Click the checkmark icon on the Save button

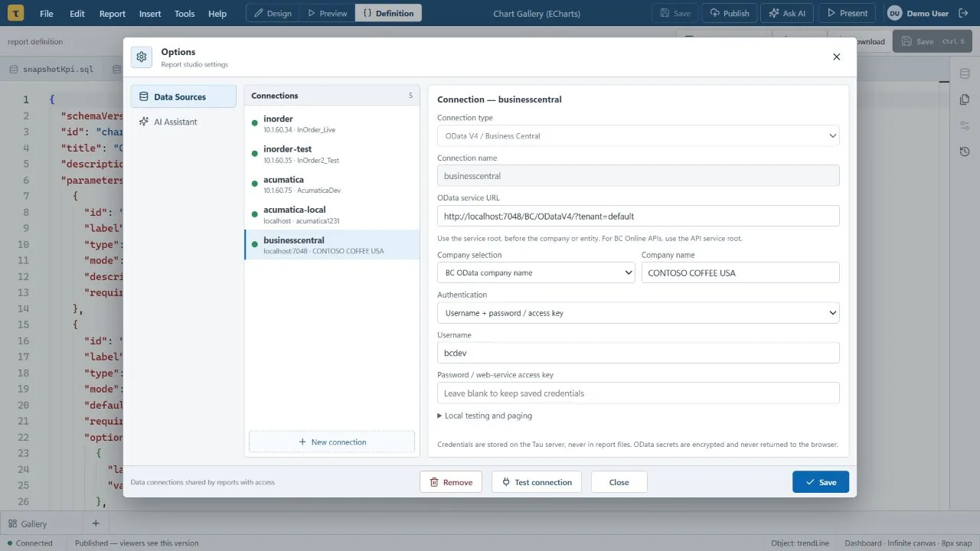pyautogui.click(x=810, y=482)
